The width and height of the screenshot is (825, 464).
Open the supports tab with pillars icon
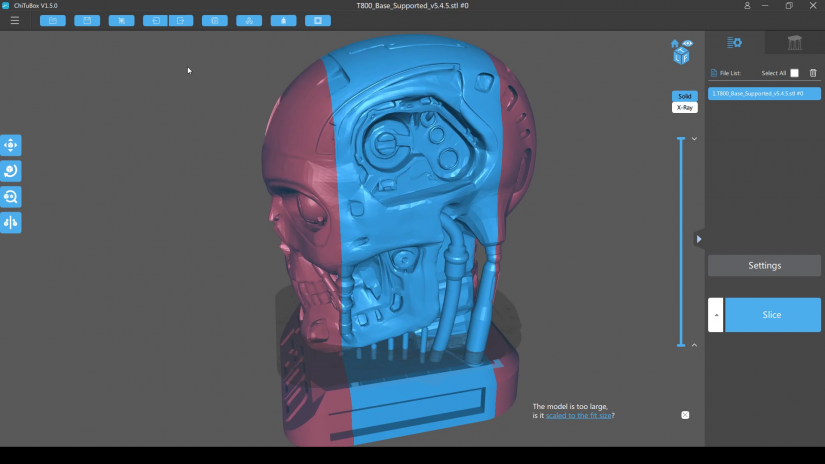(795, 42)
